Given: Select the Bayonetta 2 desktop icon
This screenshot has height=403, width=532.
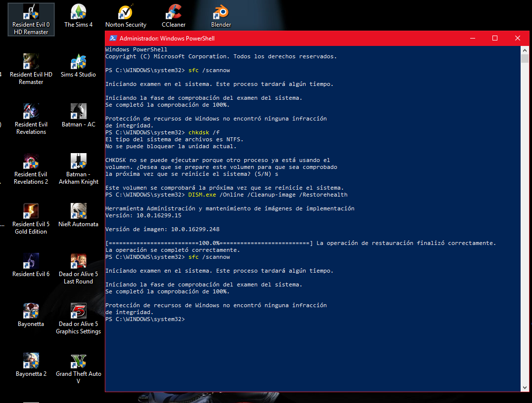Looking at the screenshot, I should click(x=31, y=364).
